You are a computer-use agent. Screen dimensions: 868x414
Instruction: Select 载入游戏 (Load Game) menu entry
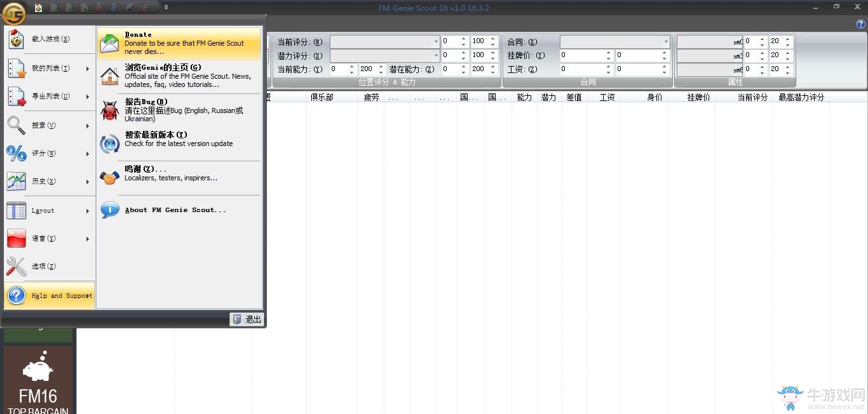point(50,39)
